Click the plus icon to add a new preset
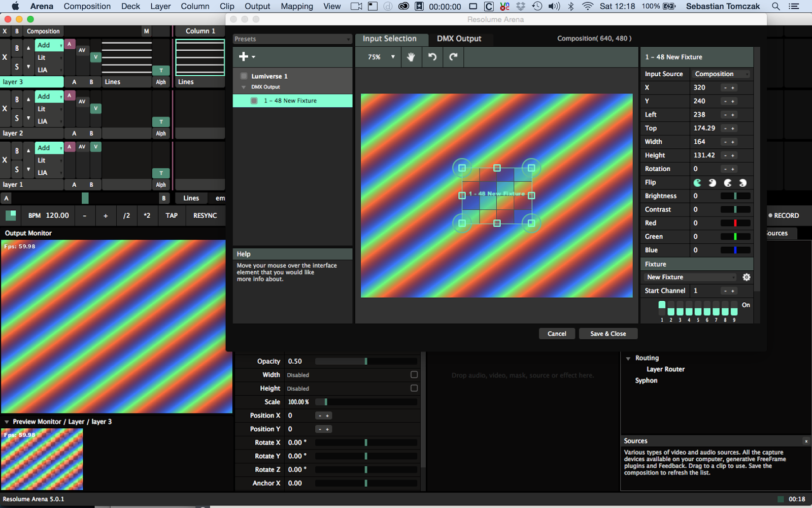 coord(244,57)
